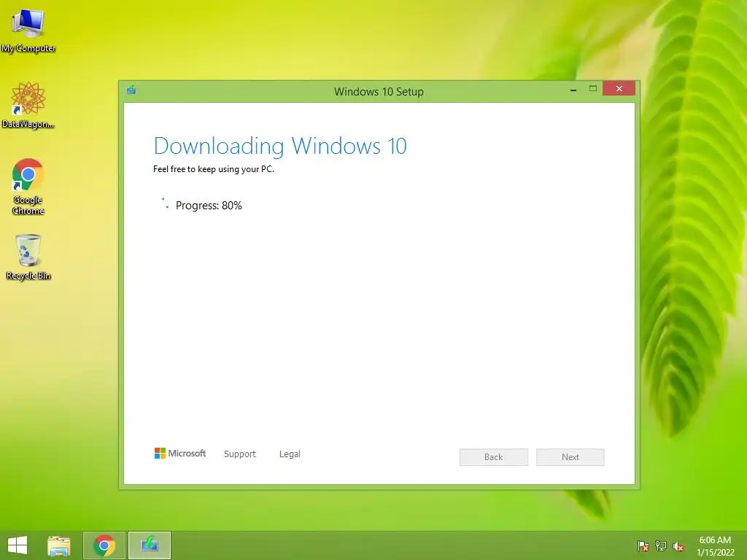Open the Legal link
The image size is (747, 560).
pyautogui.click(x=290, y=454)
